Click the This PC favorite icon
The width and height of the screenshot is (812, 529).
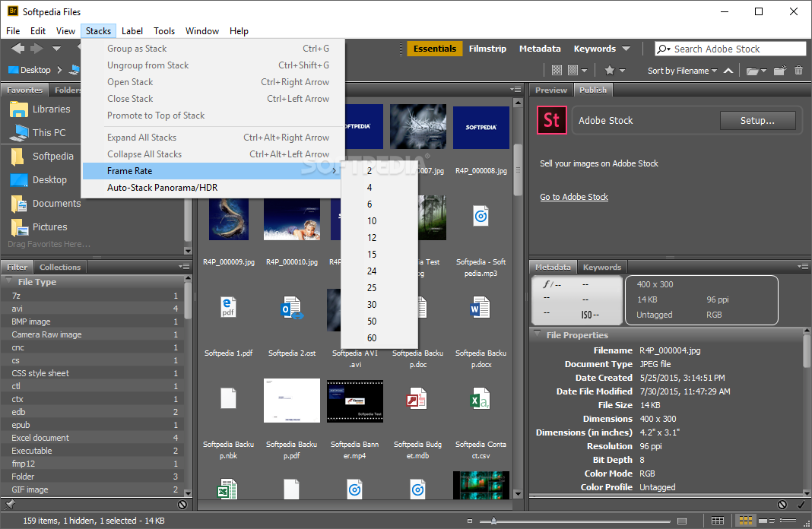[x=19, y=133]
